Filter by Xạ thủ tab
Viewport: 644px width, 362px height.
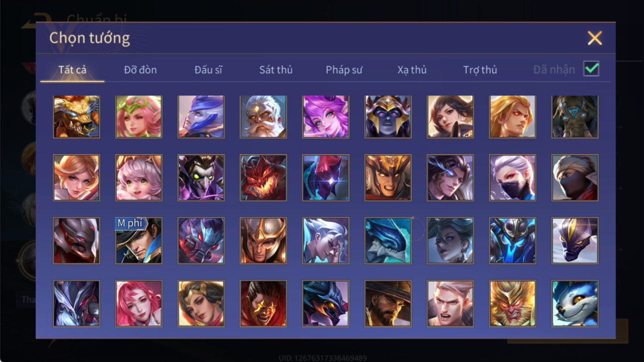click(x=412, y=70)
